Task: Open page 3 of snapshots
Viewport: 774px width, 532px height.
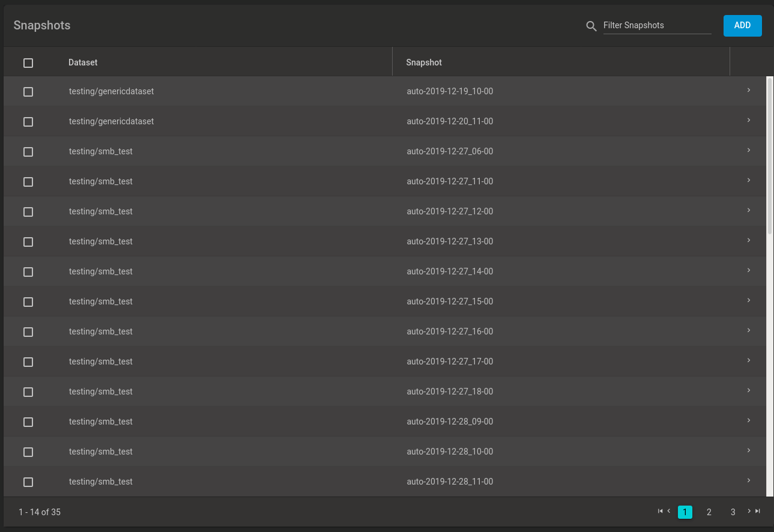Action: tap(733, 512)
